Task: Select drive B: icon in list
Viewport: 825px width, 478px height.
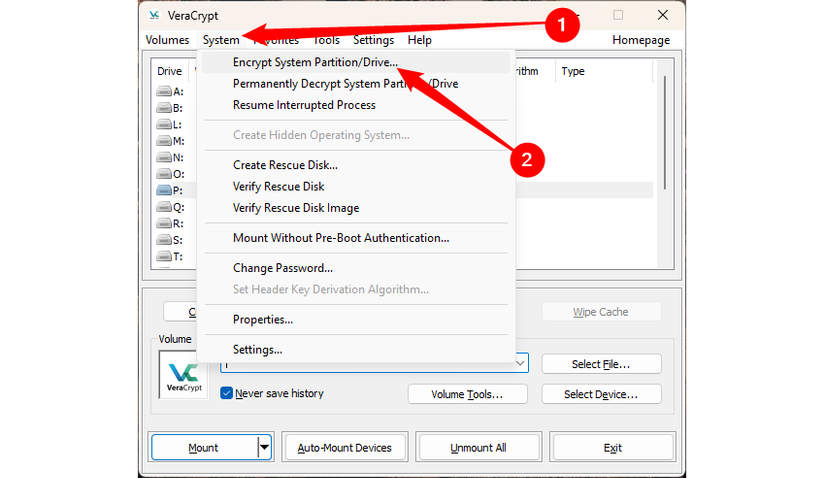Action: [164, 108]
